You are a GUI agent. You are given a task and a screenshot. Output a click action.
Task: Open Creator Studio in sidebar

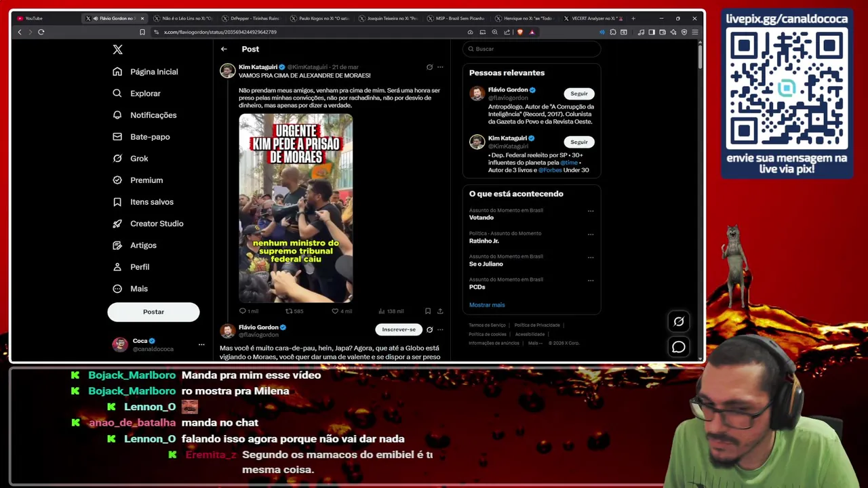coord(148,224)
